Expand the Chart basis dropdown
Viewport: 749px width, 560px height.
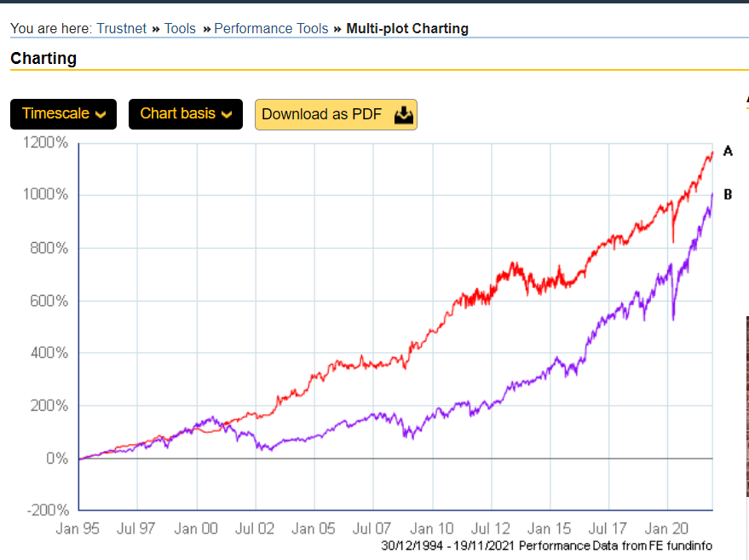click(185, 114)
